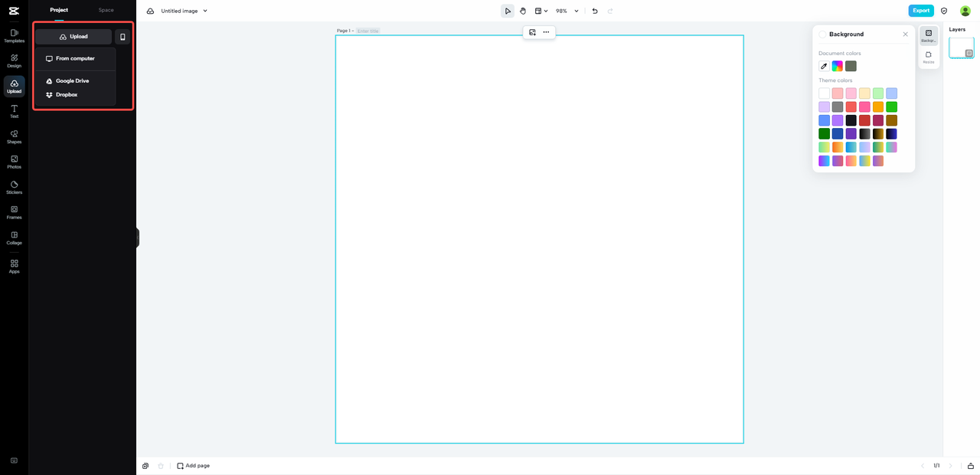
Task: Switch to the Project tab
Action: tap(59, 10)
